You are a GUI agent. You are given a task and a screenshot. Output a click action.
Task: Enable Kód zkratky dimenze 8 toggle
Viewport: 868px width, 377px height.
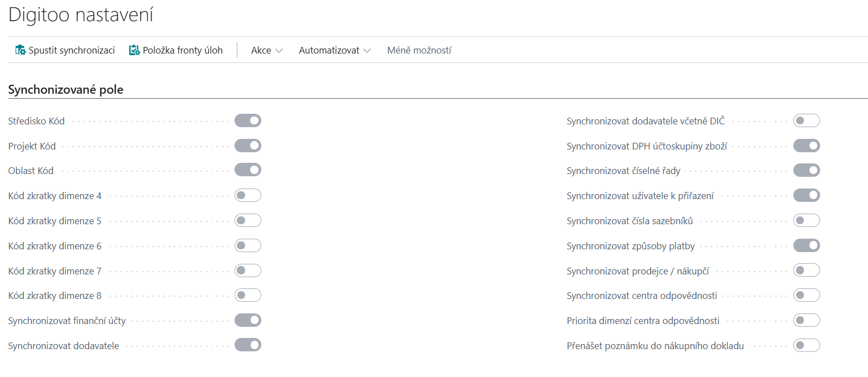coord(248,295)
